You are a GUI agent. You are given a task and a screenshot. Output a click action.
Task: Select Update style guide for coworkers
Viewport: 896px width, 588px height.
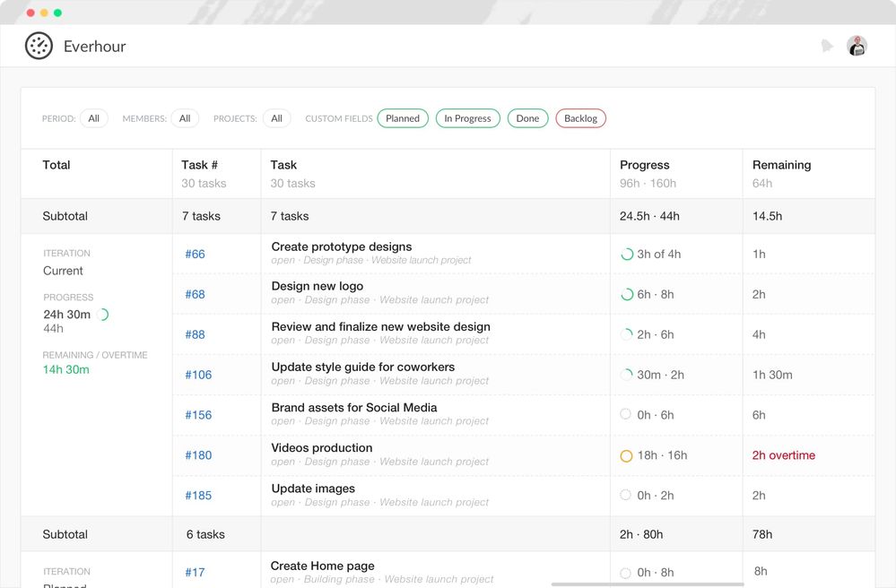point(363,367)
